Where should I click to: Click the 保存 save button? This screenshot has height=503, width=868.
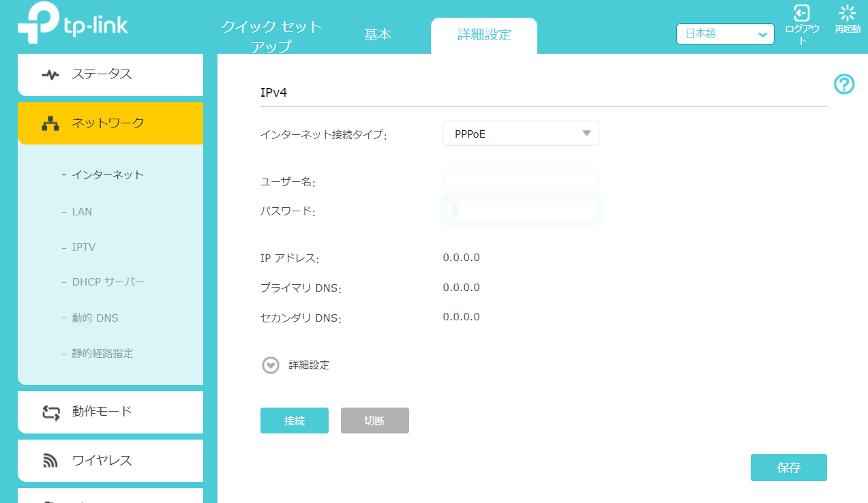[x=788, y=468]
